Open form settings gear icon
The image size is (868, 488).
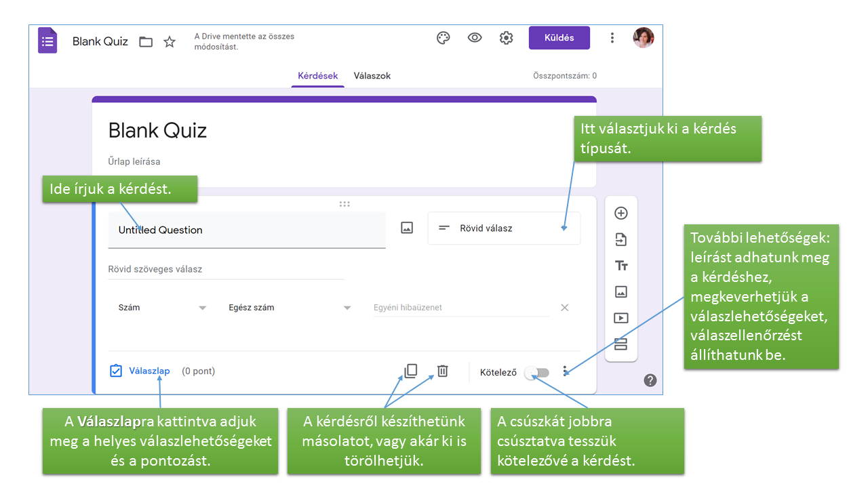506,38
